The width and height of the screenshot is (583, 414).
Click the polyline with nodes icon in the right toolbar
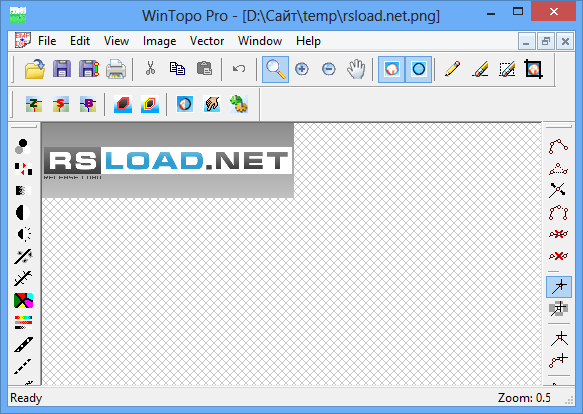pos(558,147)
